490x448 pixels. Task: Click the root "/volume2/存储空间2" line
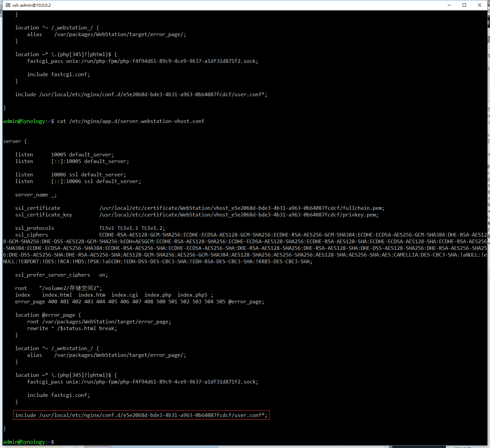click(x=58, y=288)
